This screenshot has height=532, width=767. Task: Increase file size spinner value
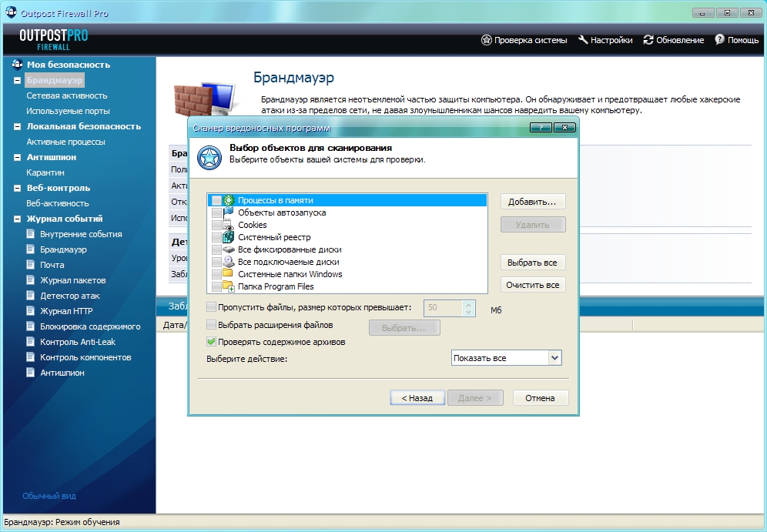pyautogui.click(x=468, y=303)
